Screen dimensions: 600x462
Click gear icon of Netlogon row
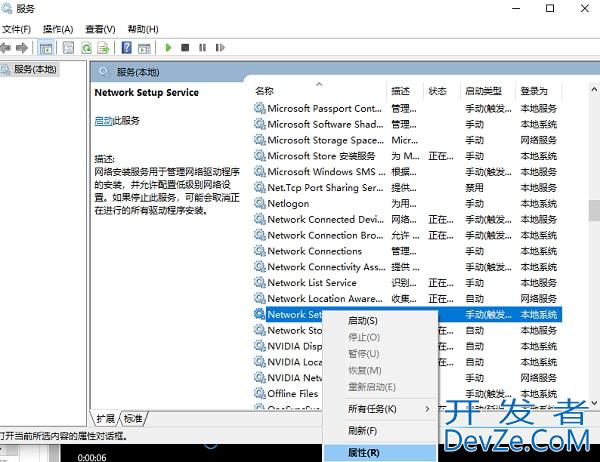pyautogui.click(x=260, y=204)
